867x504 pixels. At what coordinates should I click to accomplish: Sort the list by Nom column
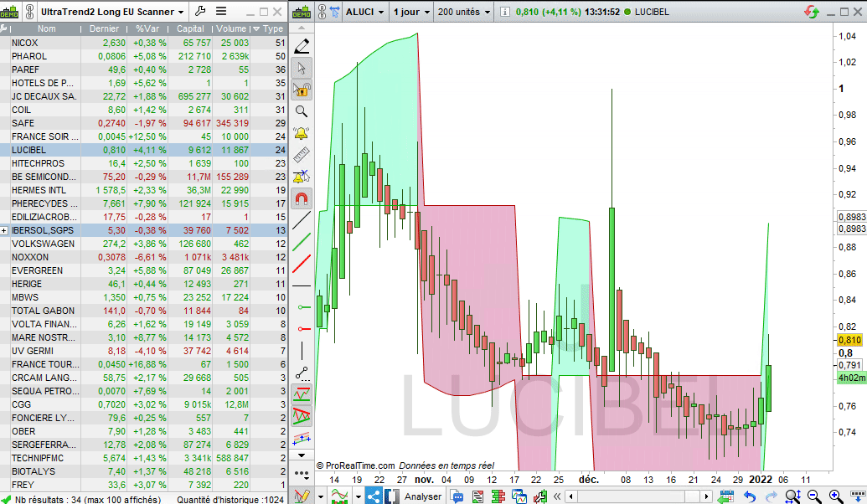pos(46,28)
